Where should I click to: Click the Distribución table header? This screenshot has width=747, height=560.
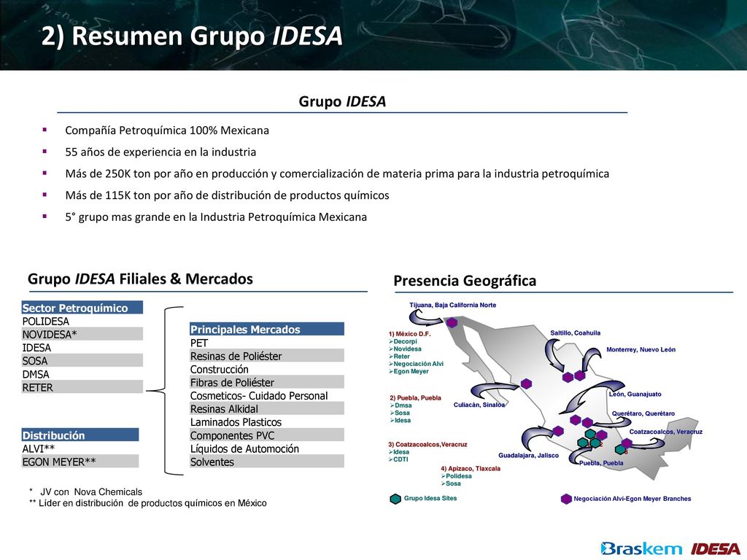[x=80, y=435]
